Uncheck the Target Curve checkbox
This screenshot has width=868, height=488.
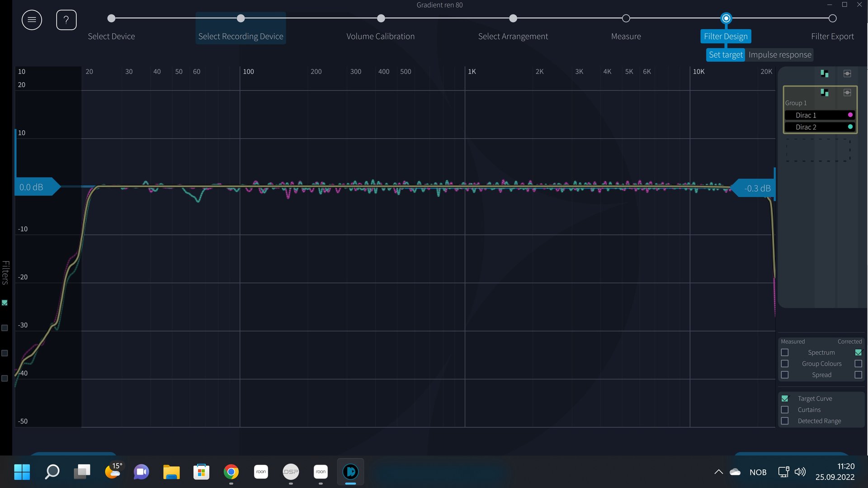[785, 399]
